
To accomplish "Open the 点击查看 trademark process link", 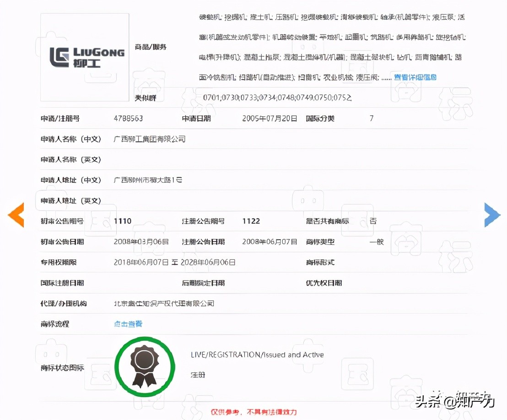I will click(128, 324).
